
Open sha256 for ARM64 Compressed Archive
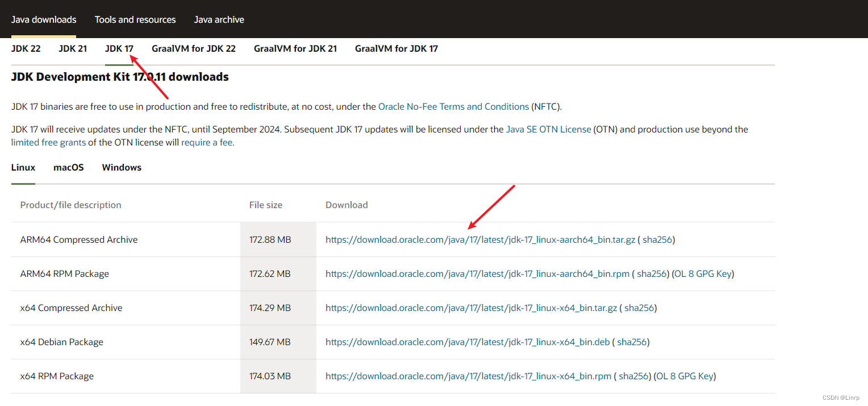point(657,239)
